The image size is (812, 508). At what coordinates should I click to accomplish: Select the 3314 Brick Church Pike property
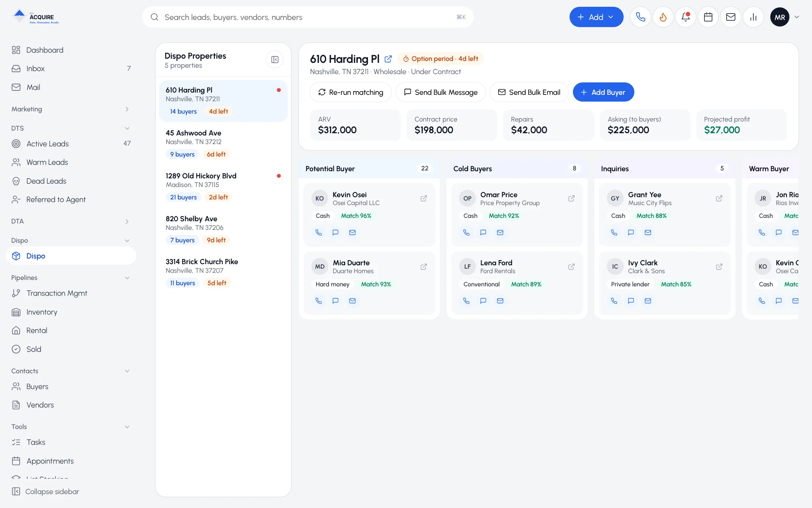point(223,272)
